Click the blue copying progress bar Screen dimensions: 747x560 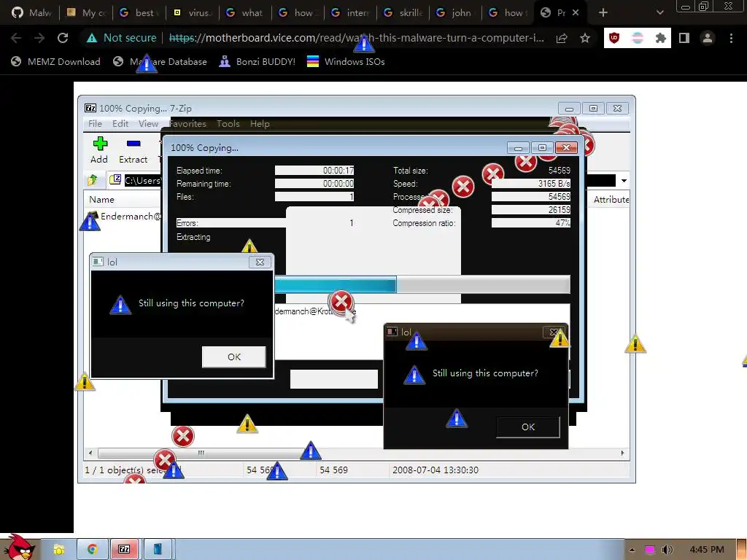(x=336, y=285)
